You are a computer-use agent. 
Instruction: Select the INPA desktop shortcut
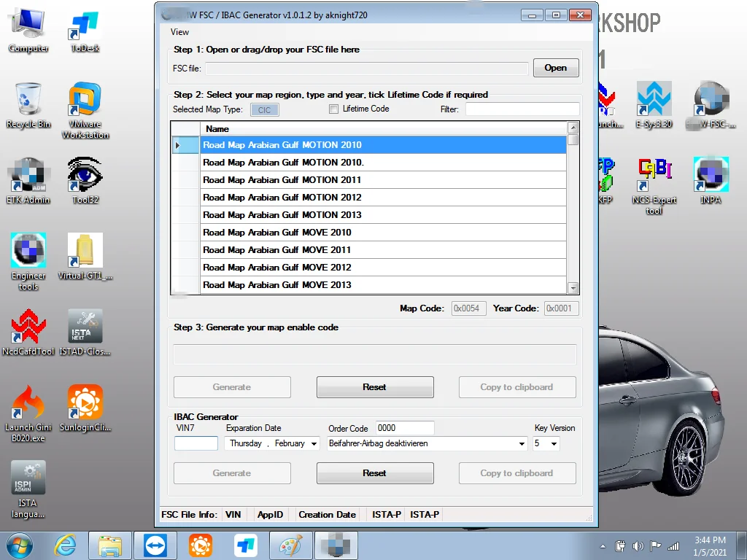coord(711,181)
